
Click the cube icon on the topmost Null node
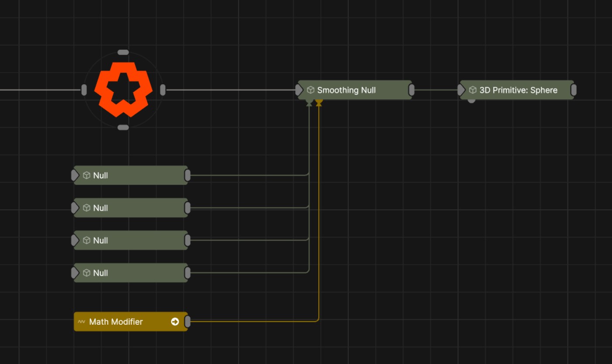pyautogui.click(x=86, y=175)
